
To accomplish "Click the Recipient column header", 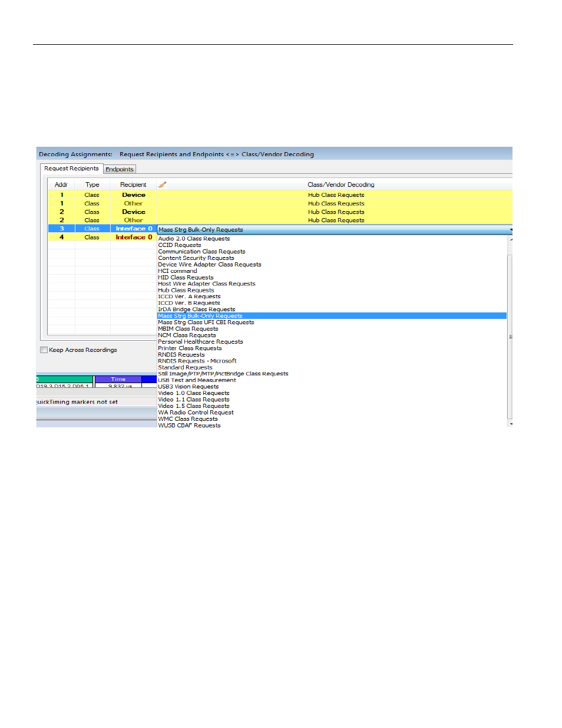I will [133, 185].
